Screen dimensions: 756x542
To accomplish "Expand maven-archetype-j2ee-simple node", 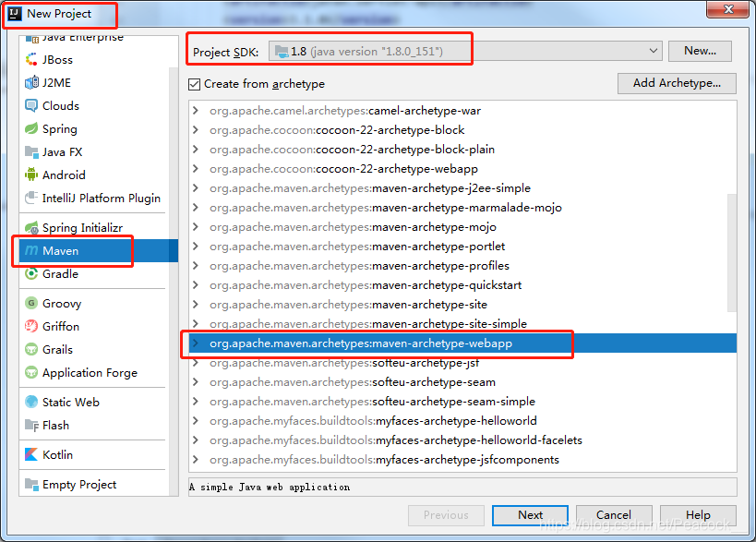I will click(x=196, y=188).
